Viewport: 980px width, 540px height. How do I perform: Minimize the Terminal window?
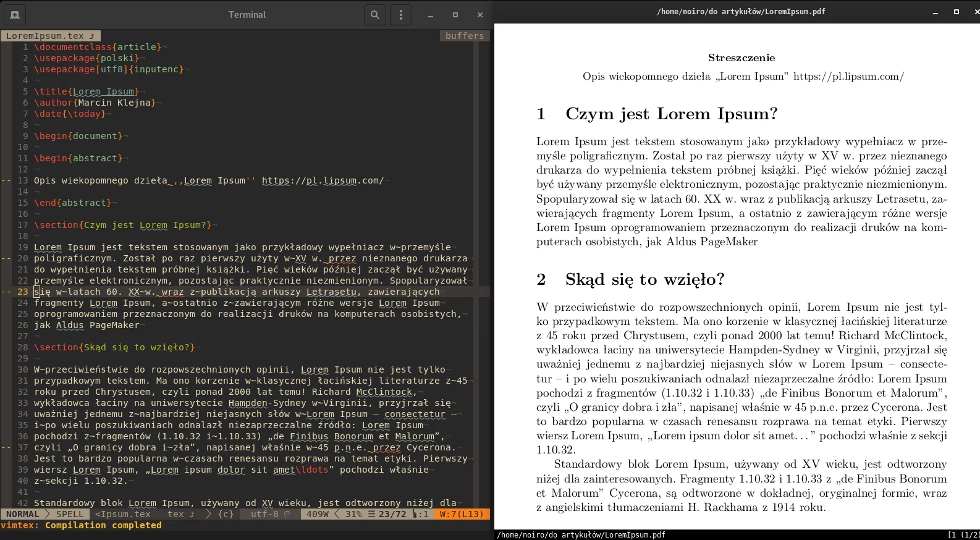[431, 15]
